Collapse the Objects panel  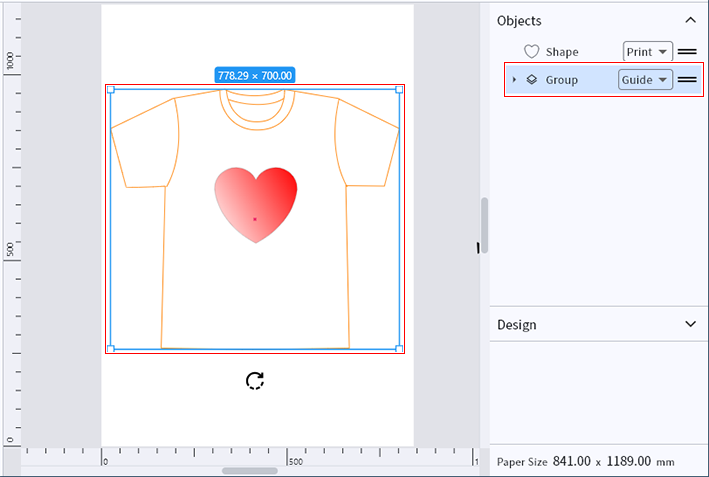click(690, 20)
